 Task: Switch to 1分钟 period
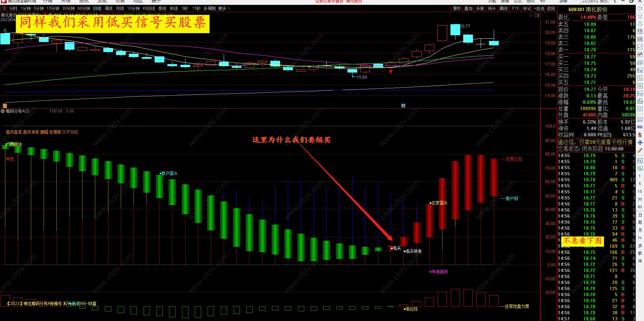coord(25,8)
